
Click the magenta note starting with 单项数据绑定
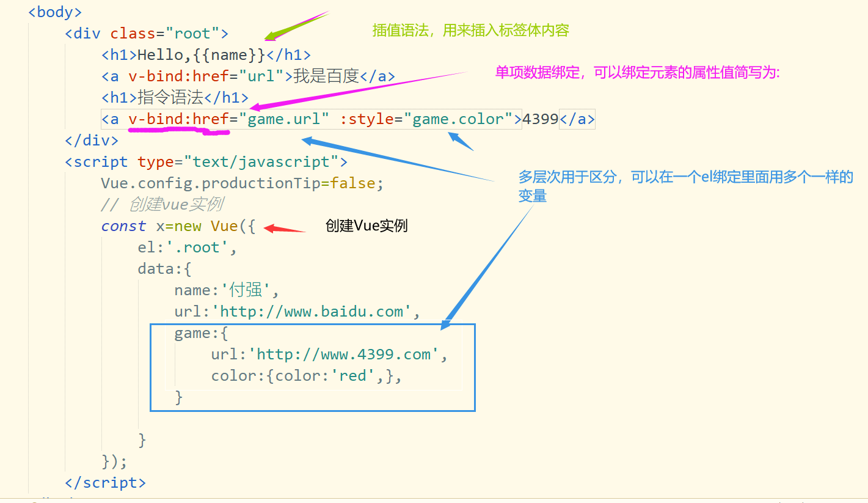(638, 73)
